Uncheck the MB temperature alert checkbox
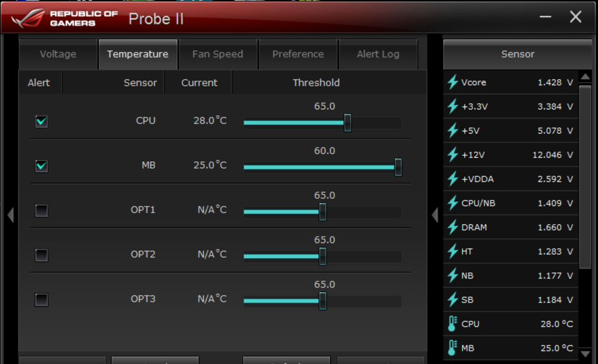The width and height of the screenshot is (598, 364). tap(41, 166)
